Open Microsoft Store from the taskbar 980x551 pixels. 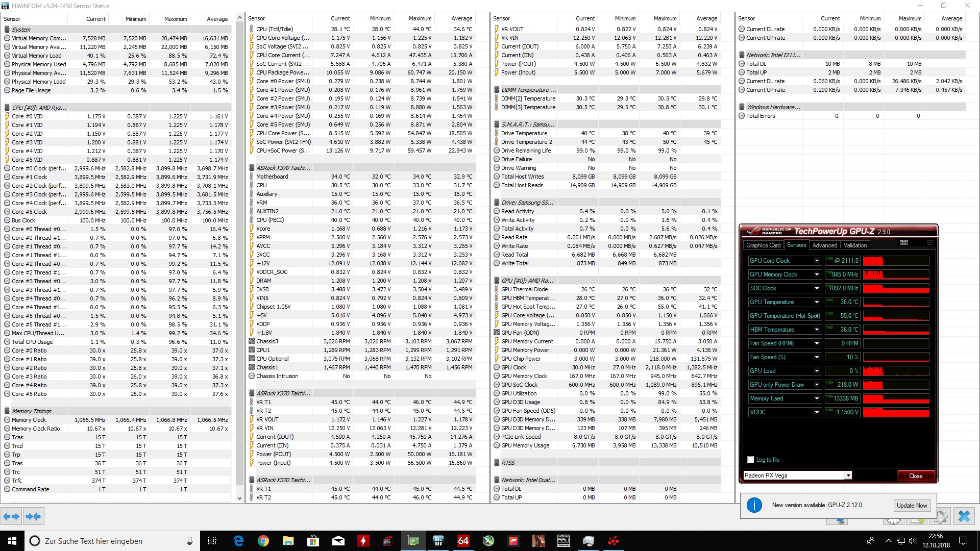[x=313, y=541]
